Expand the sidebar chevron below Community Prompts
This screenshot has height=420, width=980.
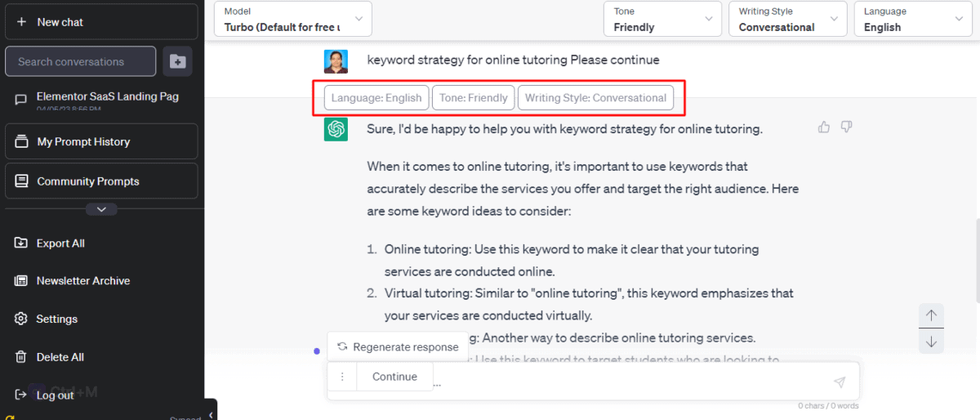(101, 209)
